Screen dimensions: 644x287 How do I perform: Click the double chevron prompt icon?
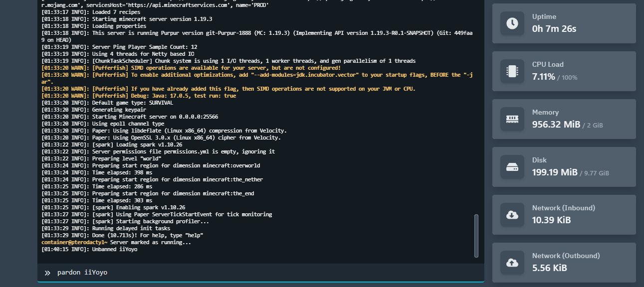(x=47, y=273)
